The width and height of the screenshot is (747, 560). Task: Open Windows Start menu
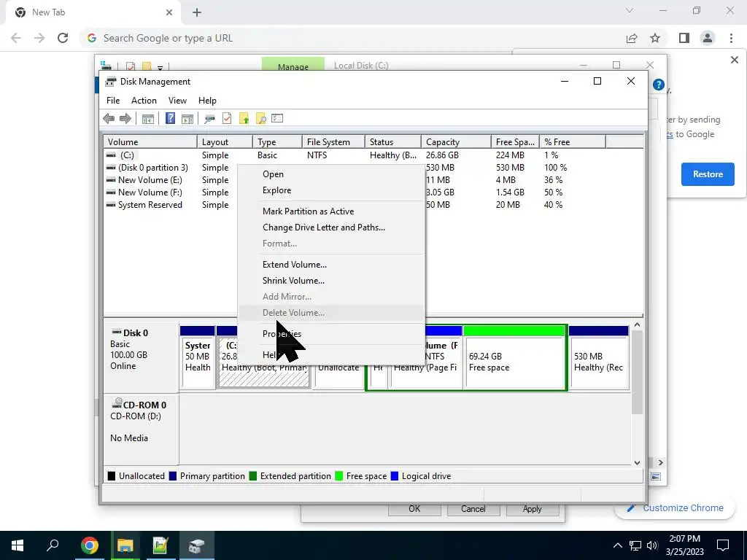pyautogui.click(x=18, y=545)
